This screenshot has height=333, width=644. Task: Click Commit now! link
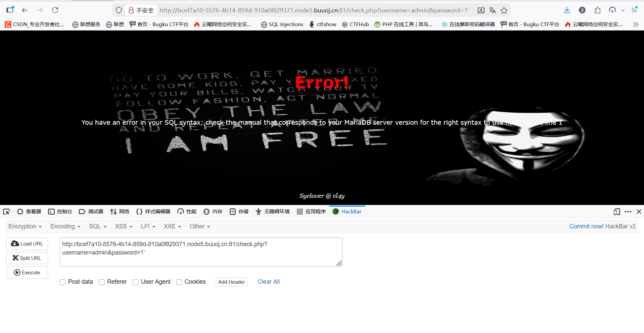[586, 226]
